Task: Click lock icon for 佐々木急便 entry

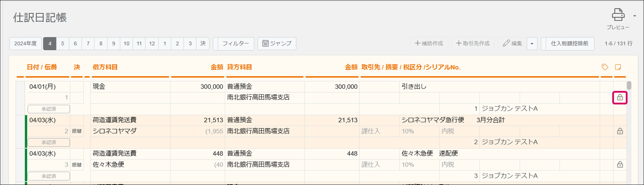Action: pyautogui.click(x=620, y=165)
